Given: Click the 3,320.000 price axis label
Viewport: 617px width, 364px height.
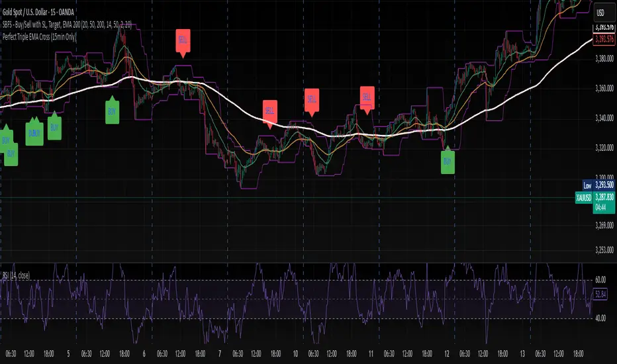Looking at the screenshot, I should click(x=604, y=148).
